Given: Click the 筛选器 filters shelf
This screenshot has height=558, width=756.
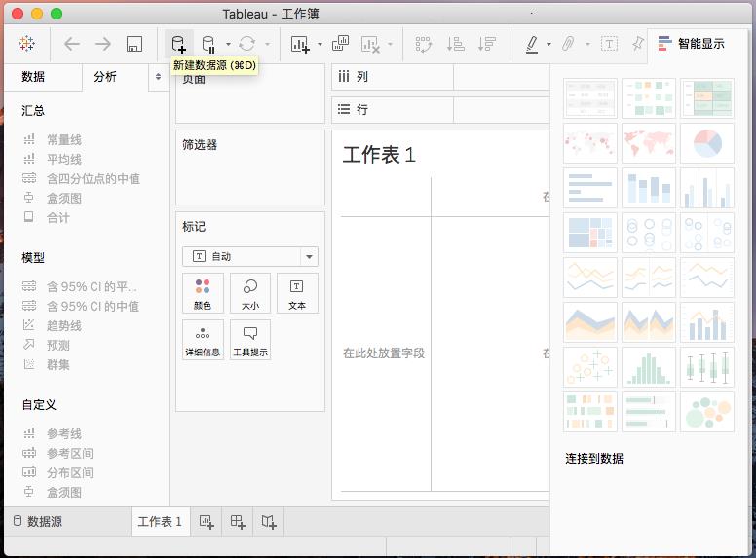Looking at the screenshot, I should click(250, 167).
